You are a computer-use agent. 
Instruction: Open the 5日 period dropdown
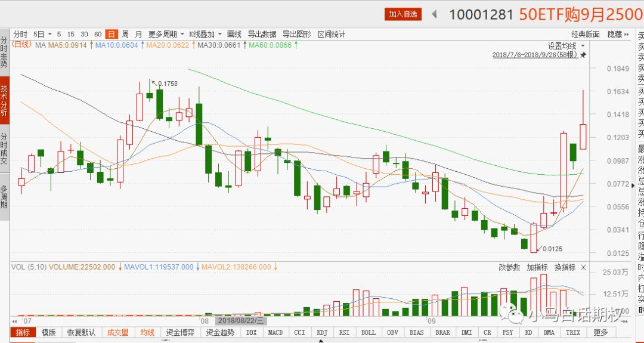[42, 34]
